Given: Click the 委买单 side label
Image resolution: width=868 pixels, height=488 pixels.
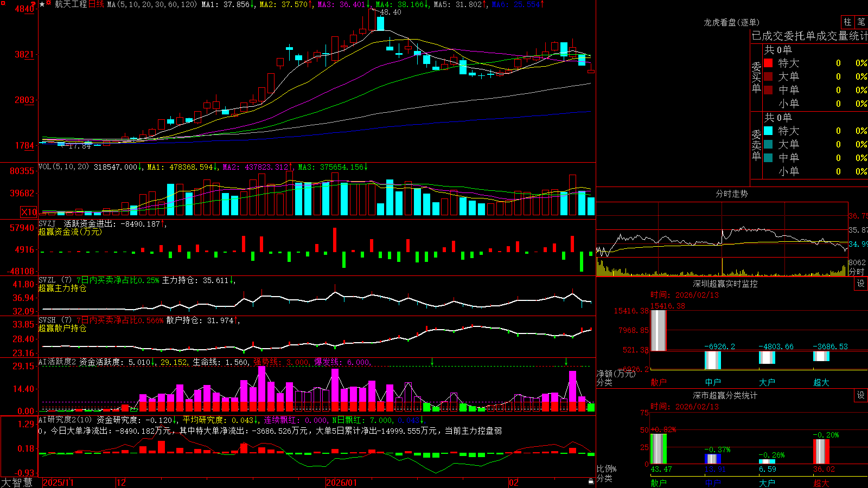Looking at the screenshot, I should pos(756,78).
